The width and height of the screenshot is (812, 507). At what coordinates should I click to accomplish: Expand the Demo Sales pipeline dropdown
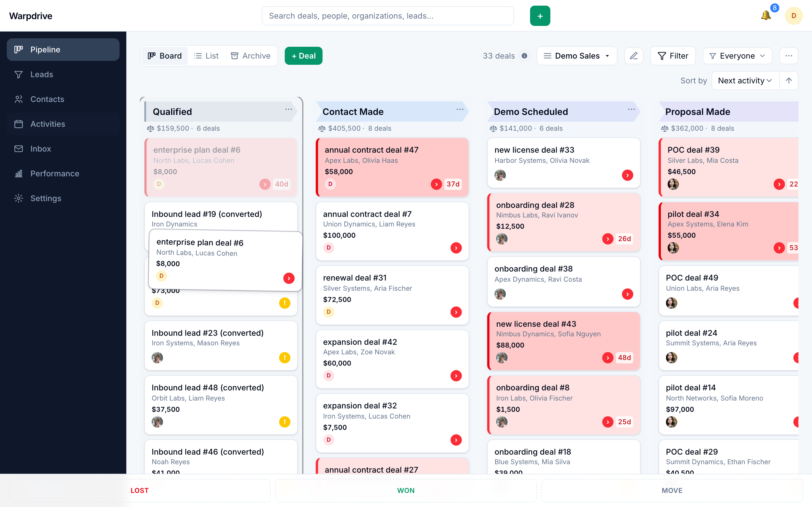coord(577,56)
